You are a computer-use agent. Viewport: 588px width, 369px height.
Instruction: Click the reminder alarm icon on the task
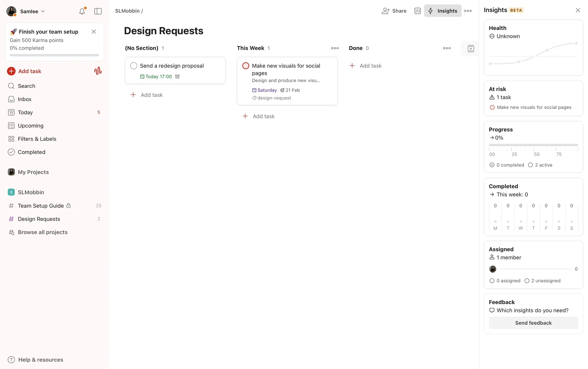pos(177,77)
